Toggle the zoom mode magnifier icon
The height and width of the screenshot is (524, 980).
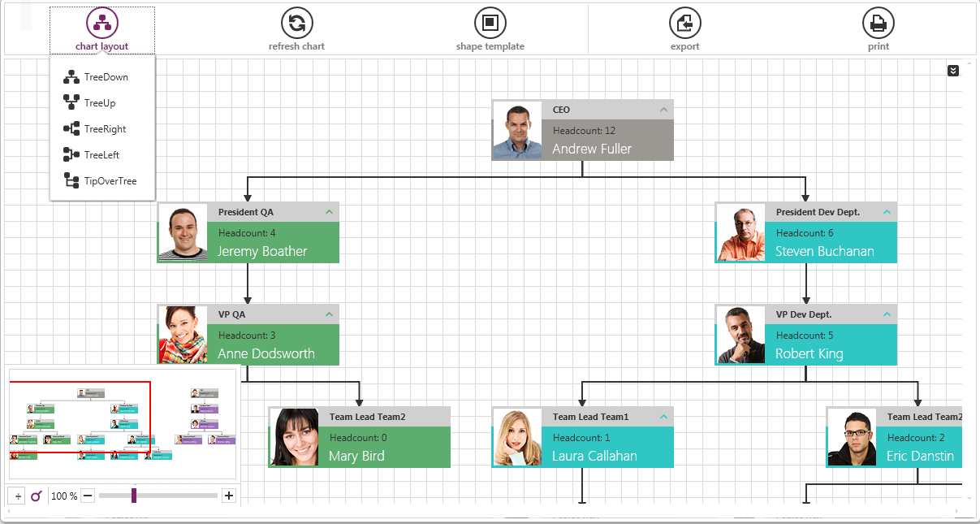[x=36, y=496]
